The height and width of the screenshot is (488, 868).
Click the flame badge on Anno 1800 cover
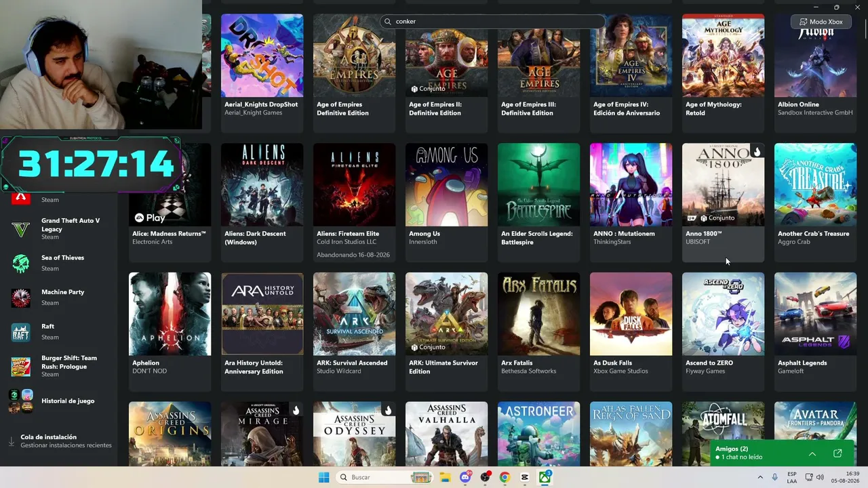coord(757,151)
